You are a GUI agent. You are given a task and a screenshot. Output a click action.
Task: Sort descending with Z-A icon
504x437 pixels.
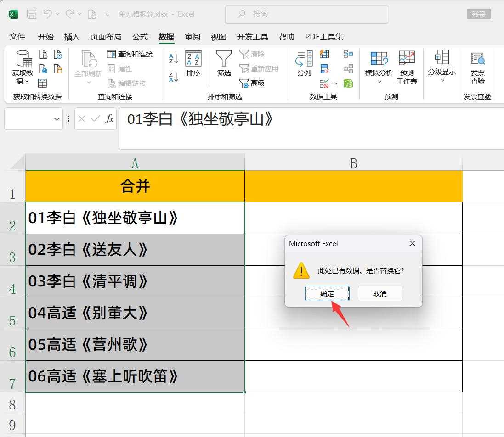point(174,77)
